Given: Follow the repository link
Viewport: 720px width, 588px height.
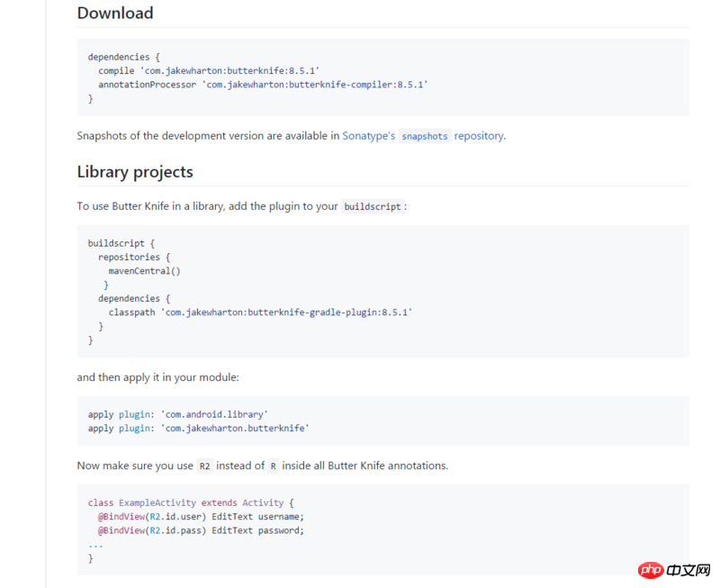Looking at the screenshot, I should point(479,136).
